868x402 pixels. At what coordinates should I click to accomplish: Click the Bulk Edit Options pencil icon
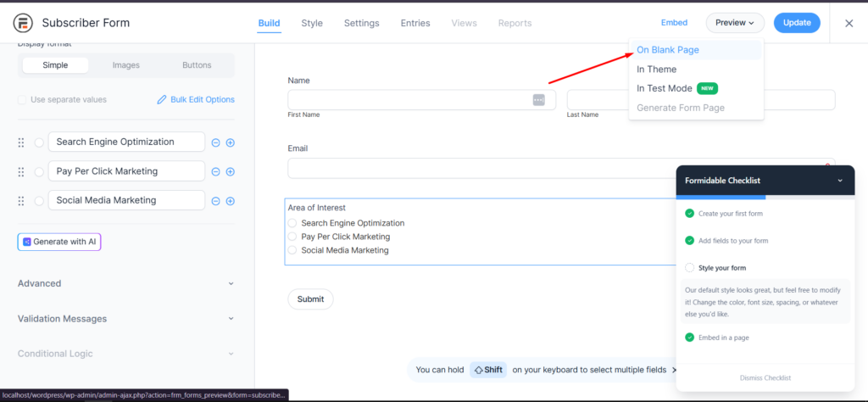click(x=162, y=100)
